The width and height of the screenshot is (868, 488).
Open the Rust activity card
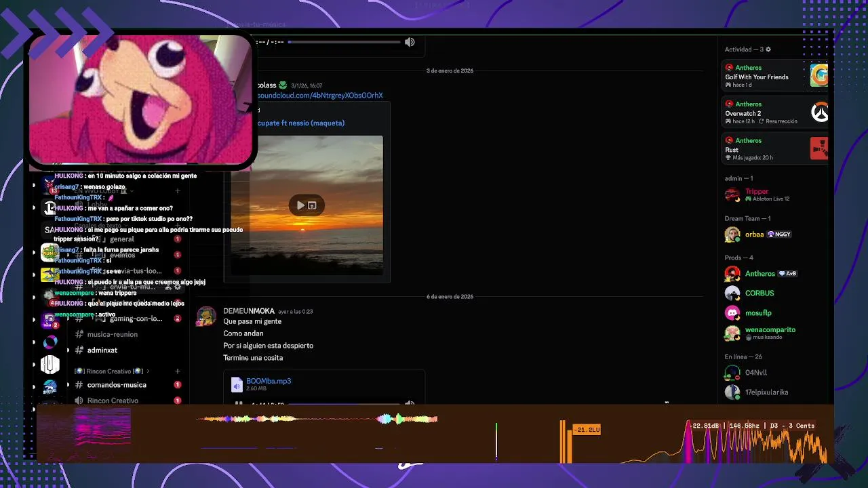click(x=776, y=149)
